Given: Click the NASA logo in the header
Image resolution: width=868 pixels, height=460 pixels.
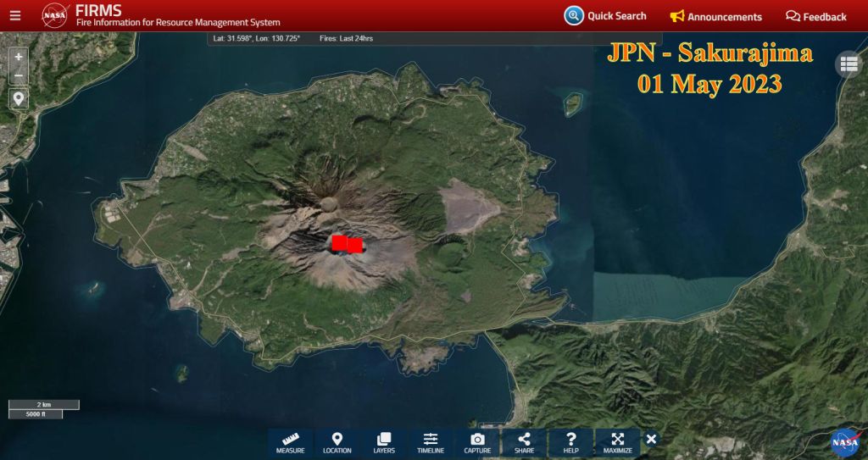Looking at the screenshot, I should (x=55, y=15).
